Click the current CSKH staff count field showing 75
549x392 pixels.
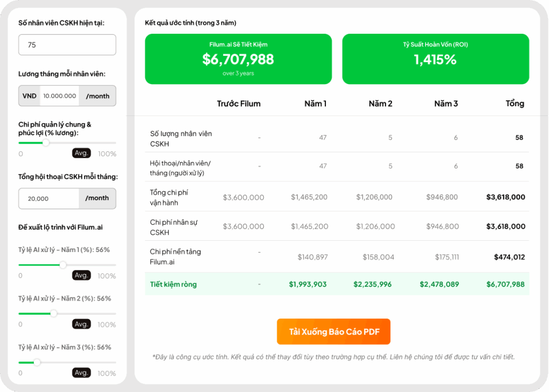(67, 45)
